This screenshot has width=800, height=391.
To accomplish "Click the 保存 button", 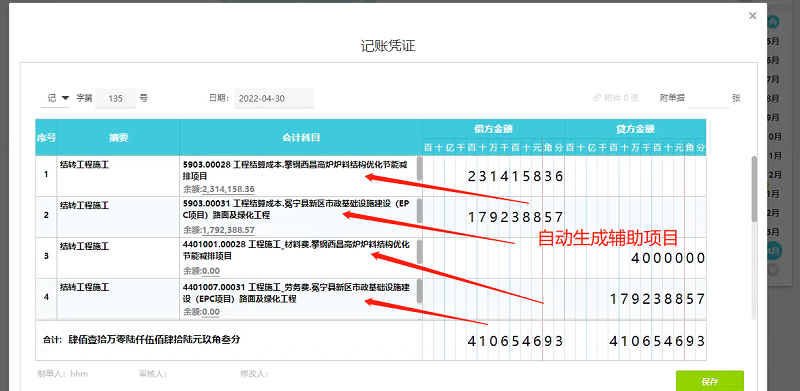I will (710, 381).
